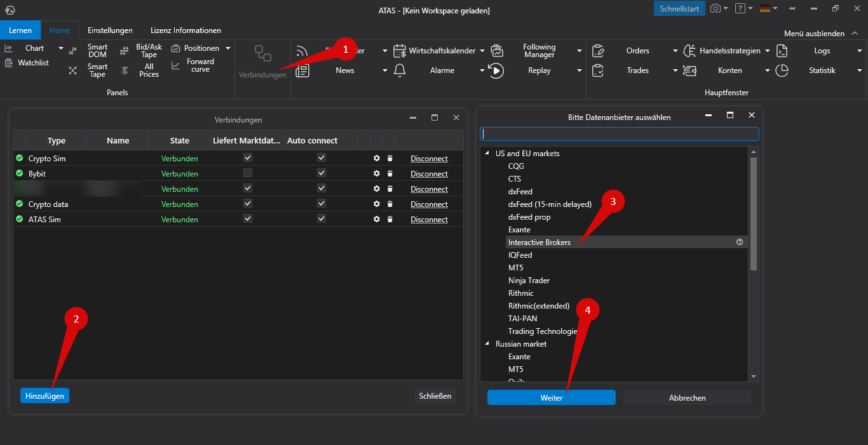
Task: Select Rithmic(extended) in provider list
Action: coord(539,306)
